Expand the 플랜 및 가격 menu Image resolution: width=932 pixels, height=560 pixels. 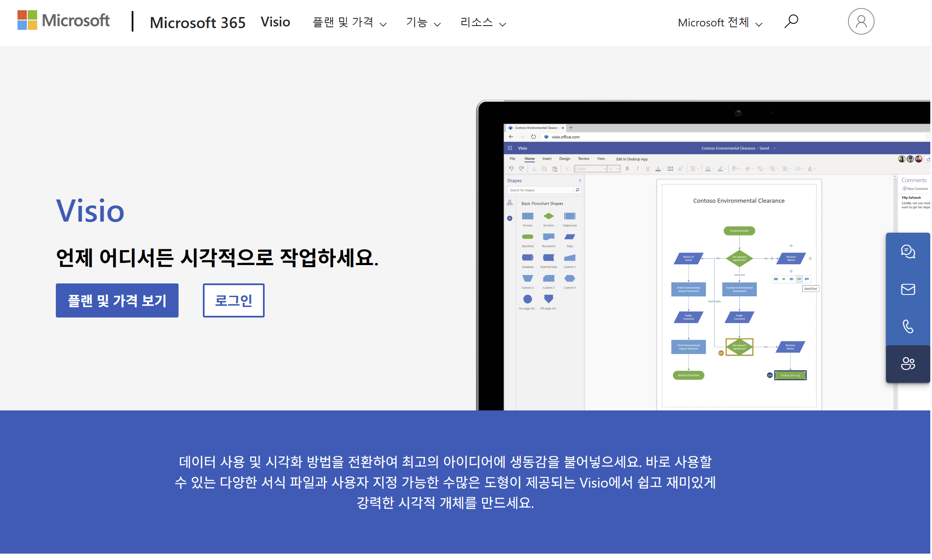(x=349, y=22)
